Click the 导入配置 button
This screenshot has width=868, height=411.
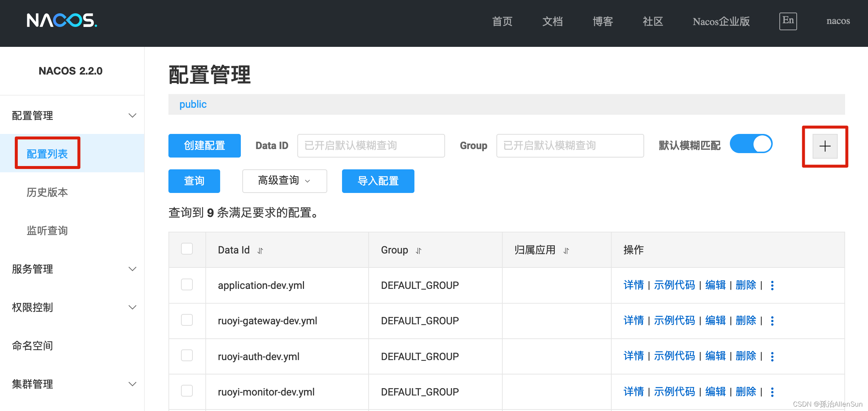coord(378,181)
